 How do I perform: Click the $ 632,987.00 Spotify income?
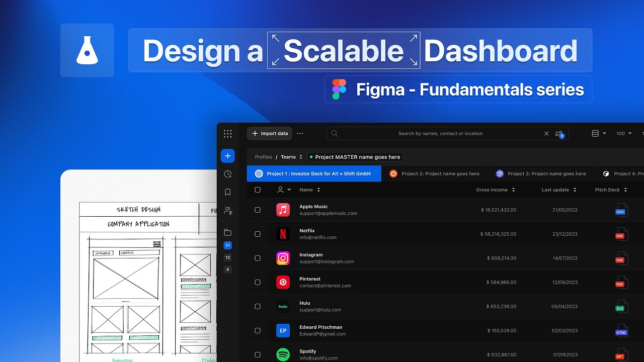[x=501, y=355]
